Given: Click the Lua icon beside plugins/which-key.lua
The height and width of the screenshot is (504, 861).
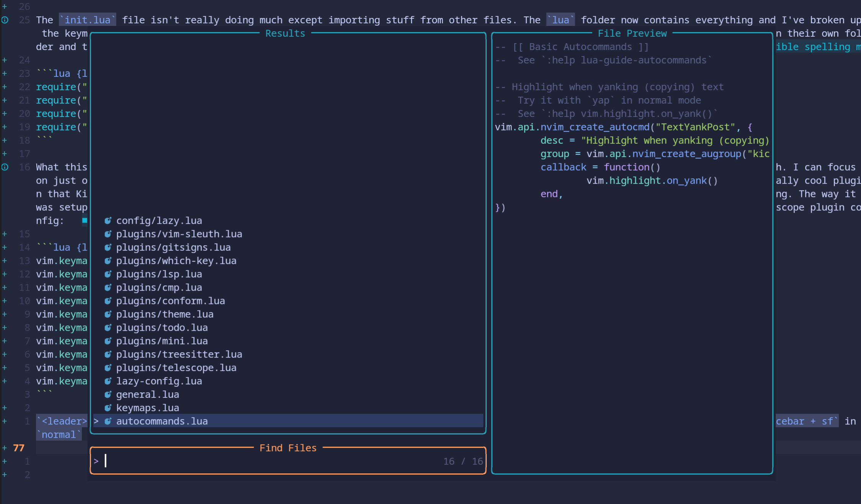Looking at the screenshot, I should click(x=108, y=261).
